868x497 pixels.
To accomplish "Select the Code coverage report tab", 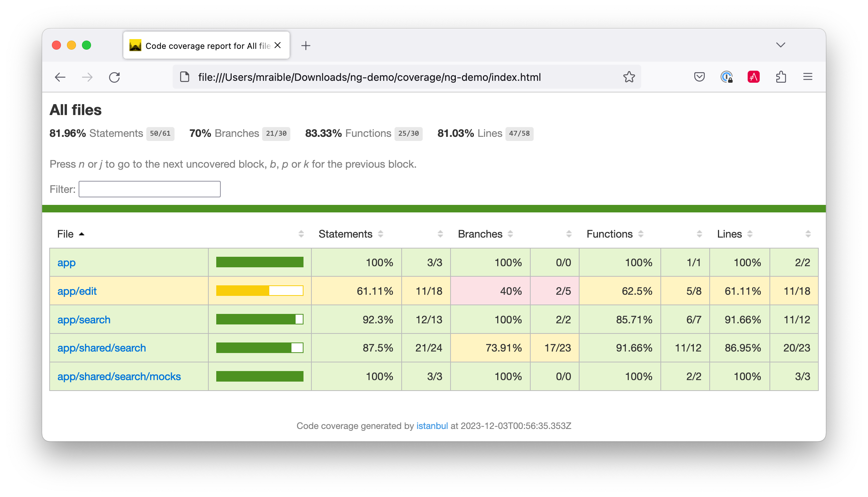I will (x=203, y=46).
